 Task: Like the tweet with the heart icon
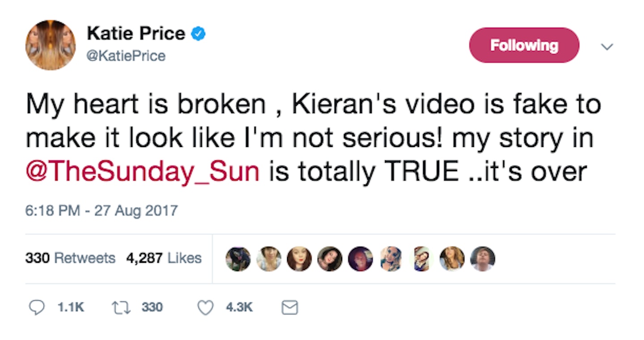(205, 307)
